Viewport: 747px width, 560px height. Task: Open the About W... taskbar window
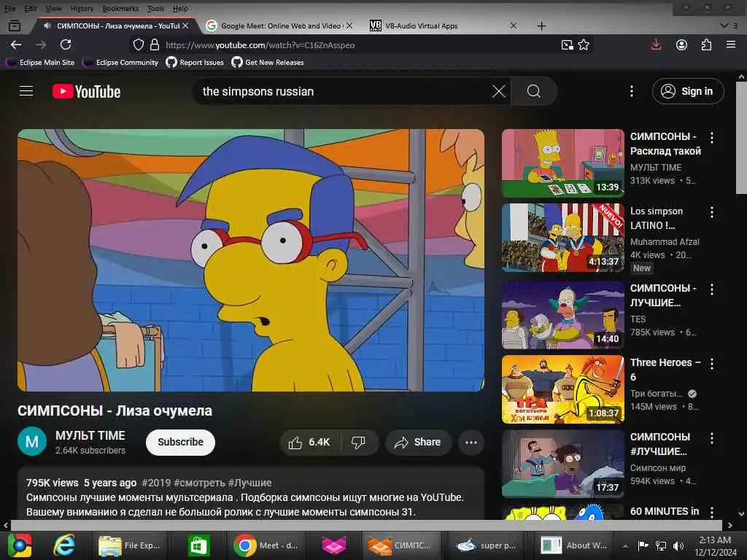coord(575,545)
